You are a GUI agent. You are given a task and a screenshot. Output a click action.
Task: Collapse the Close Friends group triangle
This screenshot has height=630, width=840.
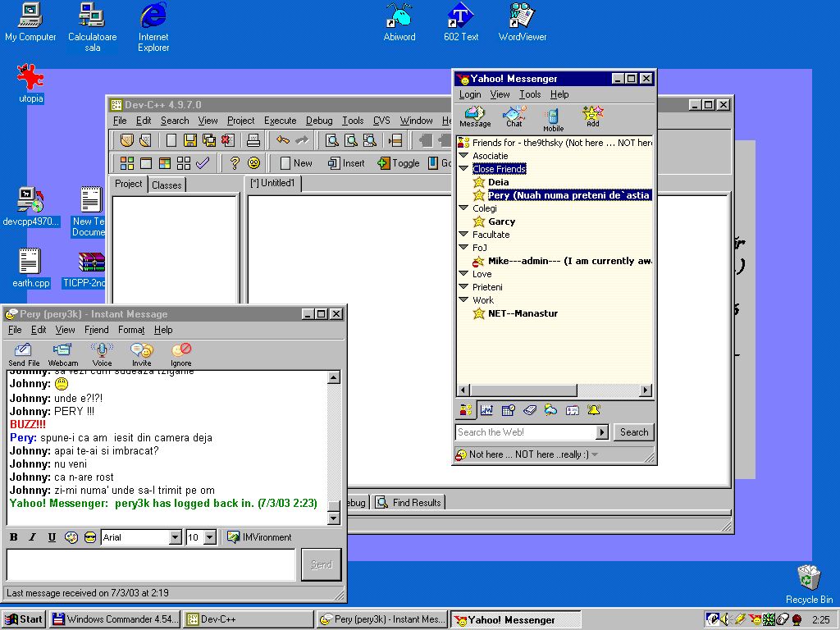464,168
